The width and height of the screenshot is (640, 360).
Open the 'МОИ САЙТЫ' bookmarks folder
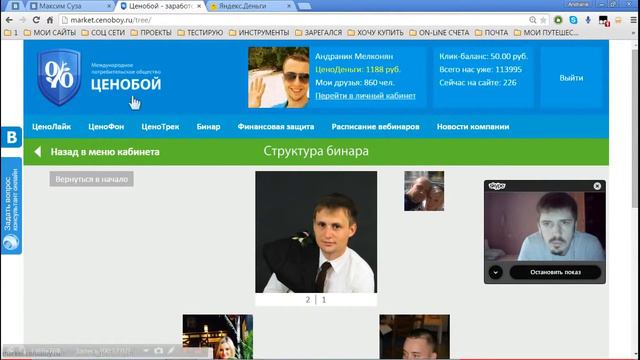[50, 33]
